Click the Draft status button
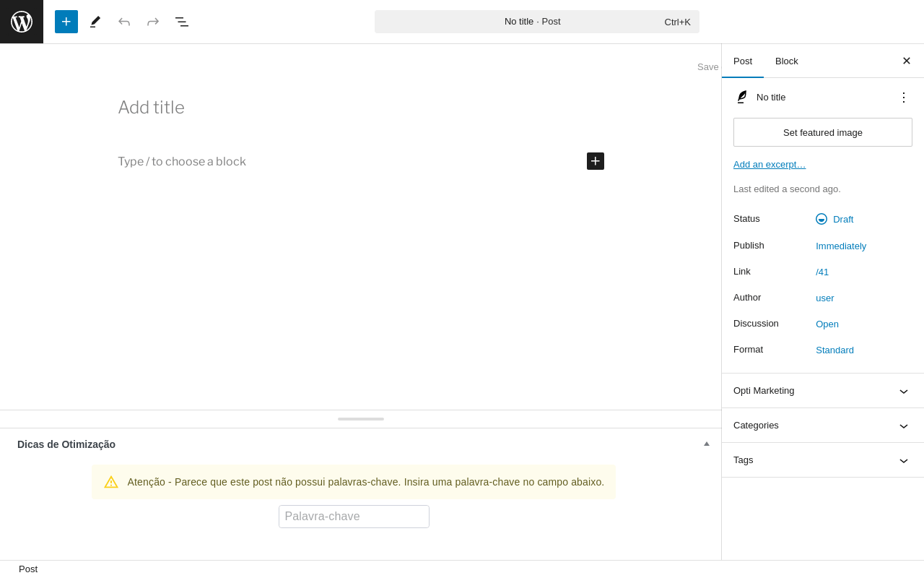 click(x=842, y=219)
